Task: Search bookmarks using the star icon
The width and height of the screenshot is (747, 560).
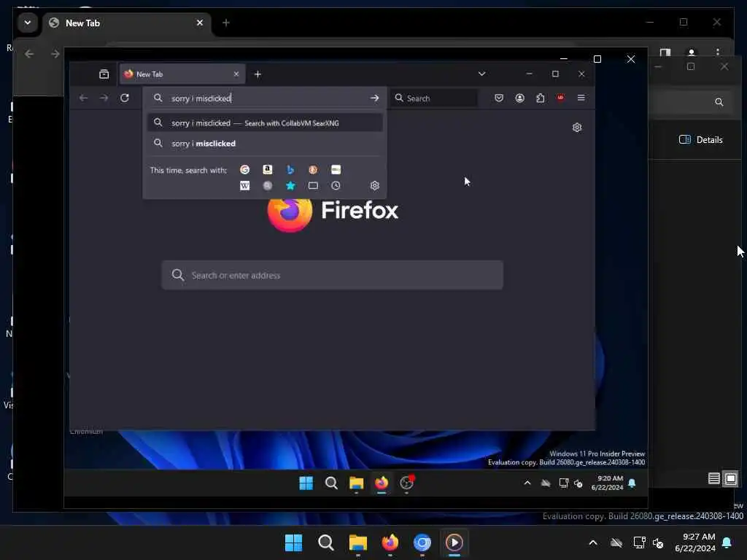Action: pyautogui.click(x=290, y=186)
